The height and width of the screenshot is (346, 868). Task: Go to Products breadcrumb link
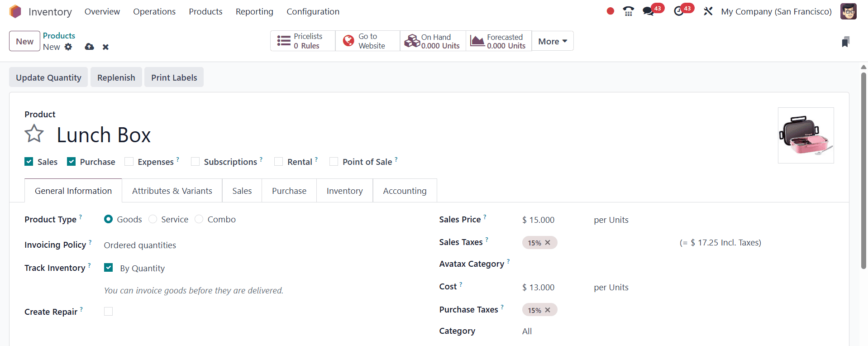tap(59, 36)
